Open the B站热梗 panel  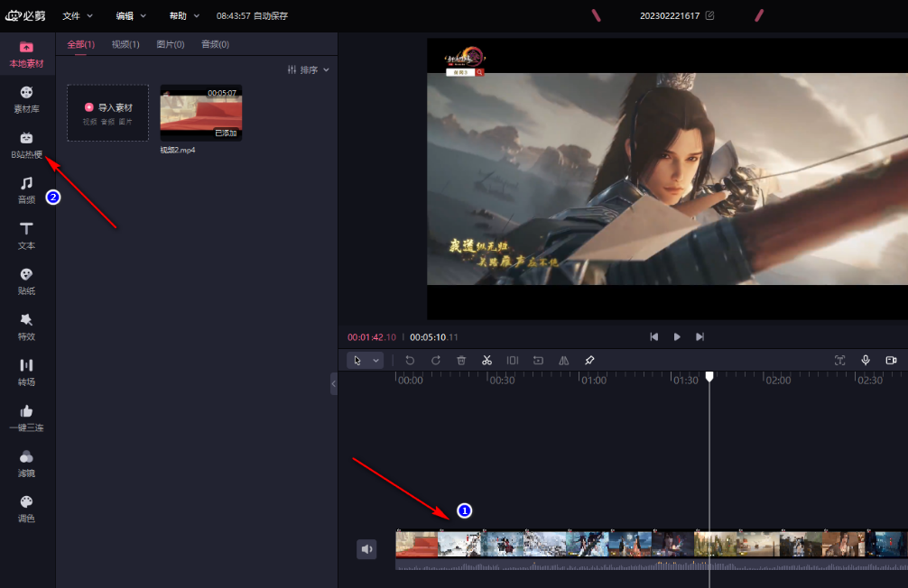[27, 145]
